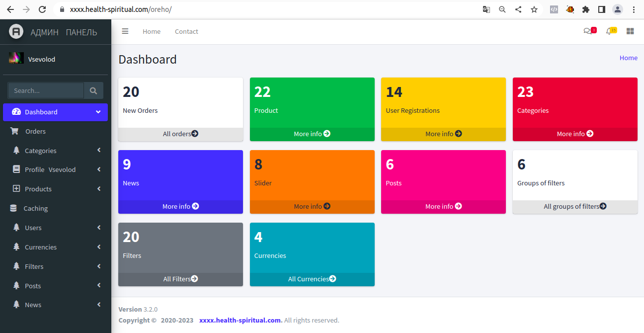Click More info on the Categories card
The width and height of the screenshot is (644, 333).
575,134
